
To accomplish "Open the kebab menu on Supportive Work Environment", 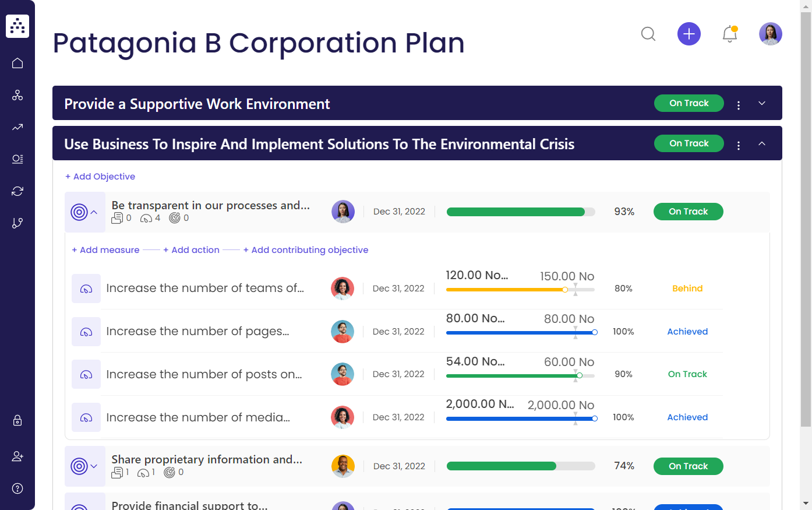I will coord(739,105).
